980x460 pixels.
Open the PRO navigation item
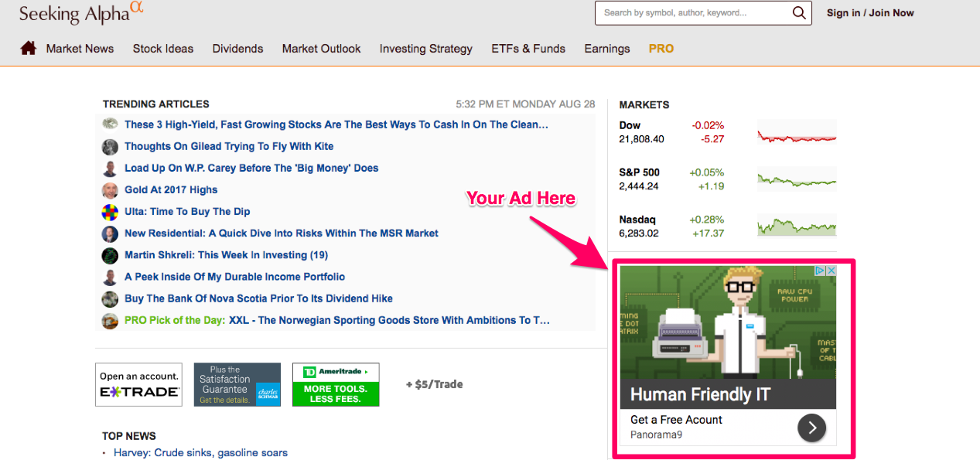click(x=661, y=49)
